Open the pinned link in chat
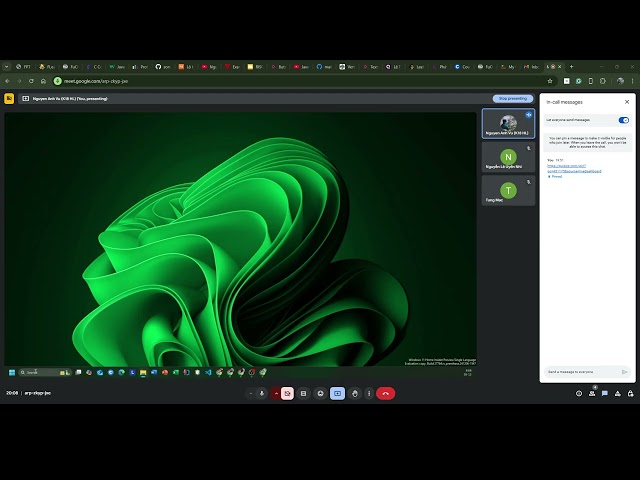Screen dimensions: 640x480 [x=574, y=169]
